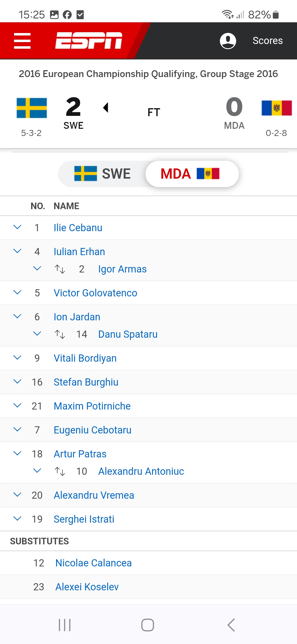Select the MDA lineup toggle
Image resolution: width=297 pixels, height=644 pixels.
192,174
